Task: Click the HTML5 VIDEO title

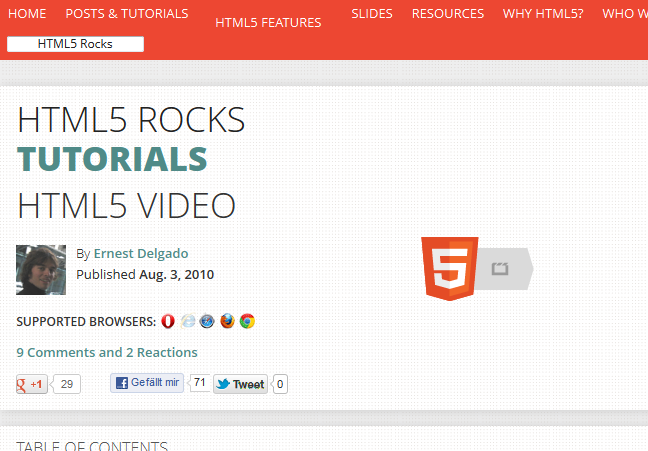Action: click(126, 205)
